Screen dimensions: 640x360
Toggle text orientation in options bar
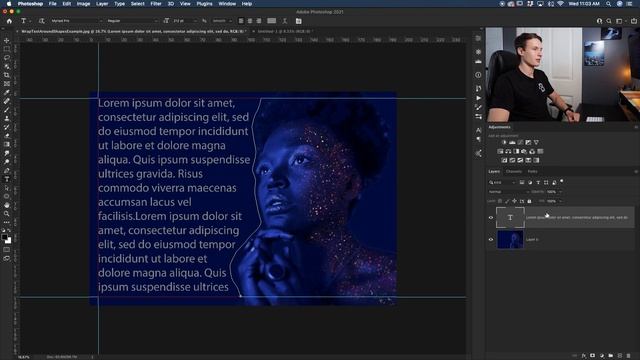click(x=42, y=21)
